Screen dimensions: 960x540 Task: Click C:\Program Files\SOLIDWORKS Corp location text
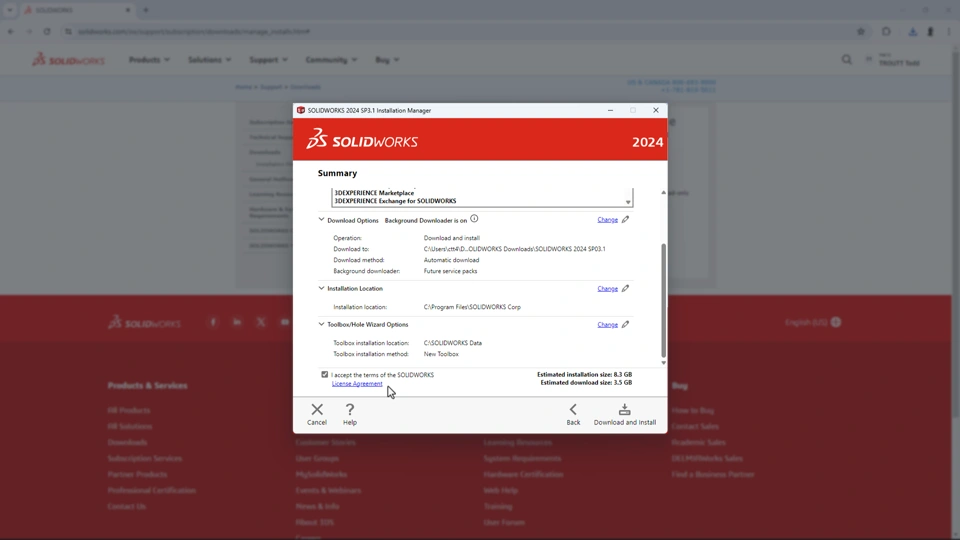click(472, 307)
